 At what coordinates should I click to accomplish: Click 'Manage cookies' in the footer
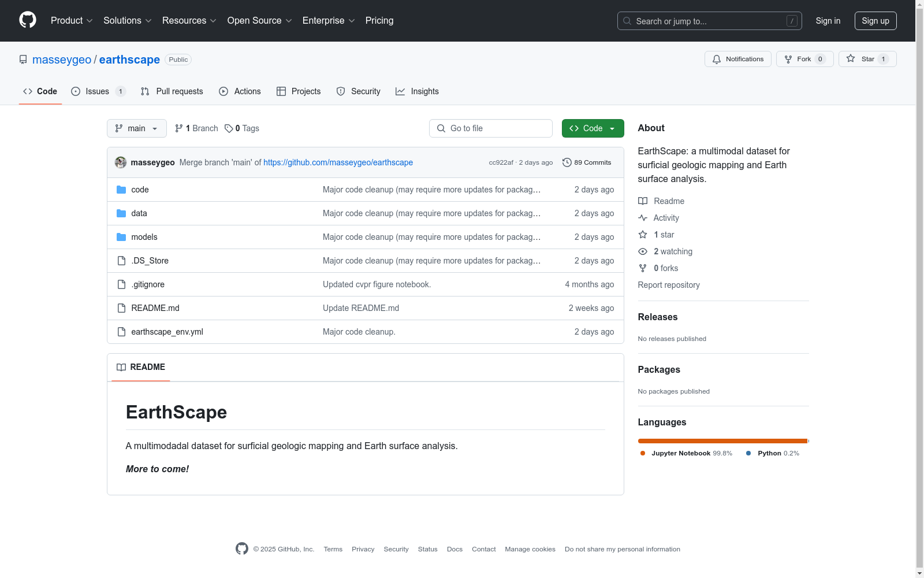[530, 549]
